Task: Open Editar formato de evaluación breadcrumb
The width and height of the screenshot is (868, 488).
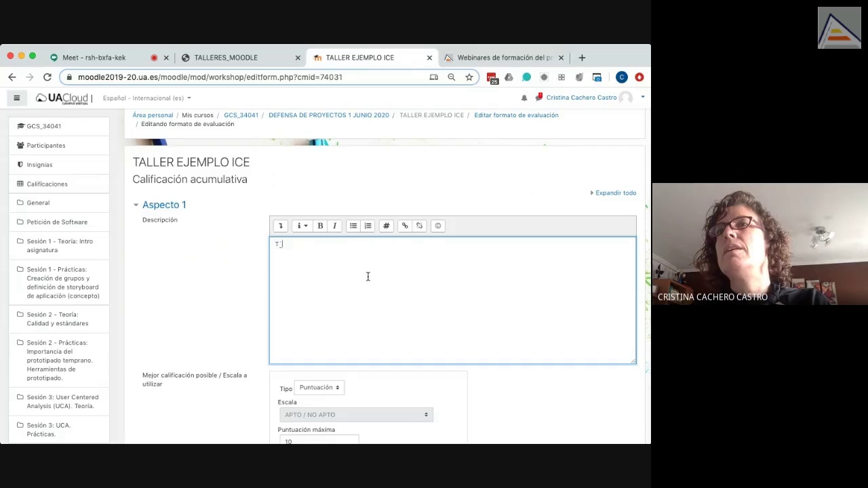Action: pos(516,115)
